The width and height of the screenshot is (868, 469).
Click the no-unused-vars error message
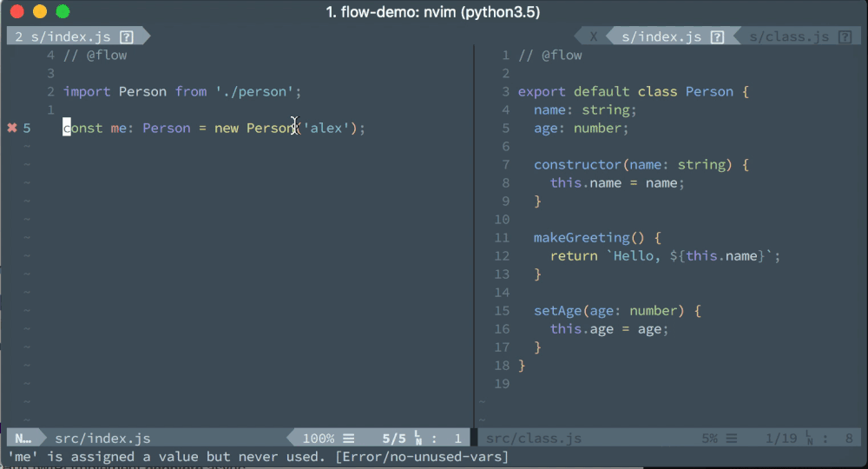258,457
